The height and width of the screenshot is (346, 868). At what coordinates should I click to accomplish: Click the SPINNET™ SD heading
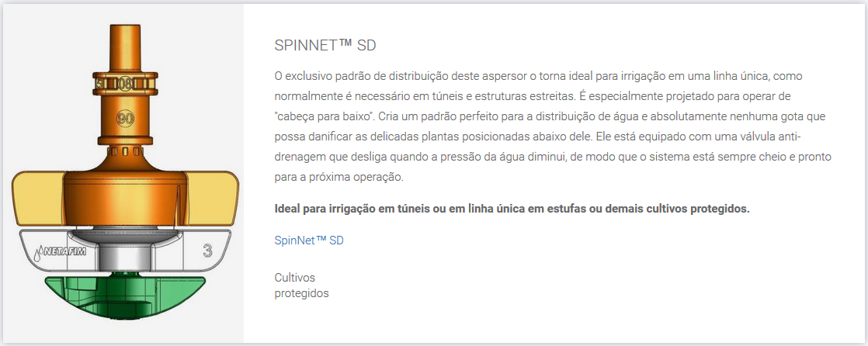[x=325, y=45]
